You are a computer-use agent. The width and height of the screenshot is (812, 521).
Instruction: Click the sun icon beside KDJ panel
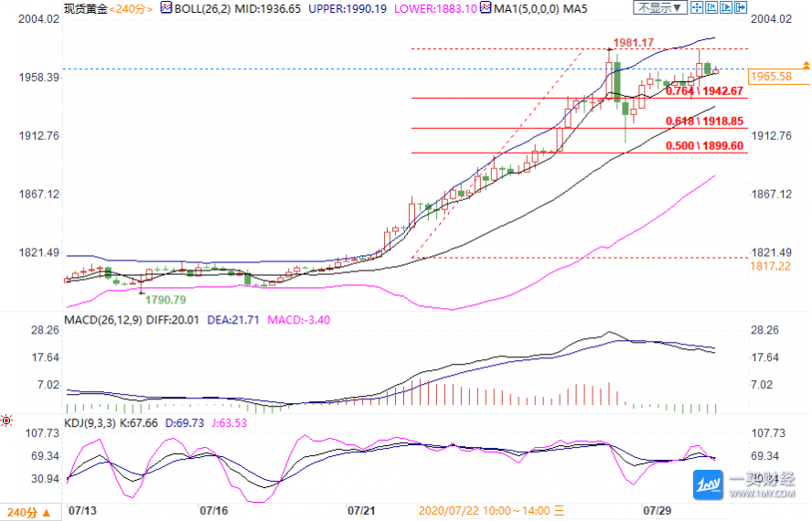point(6,420)
